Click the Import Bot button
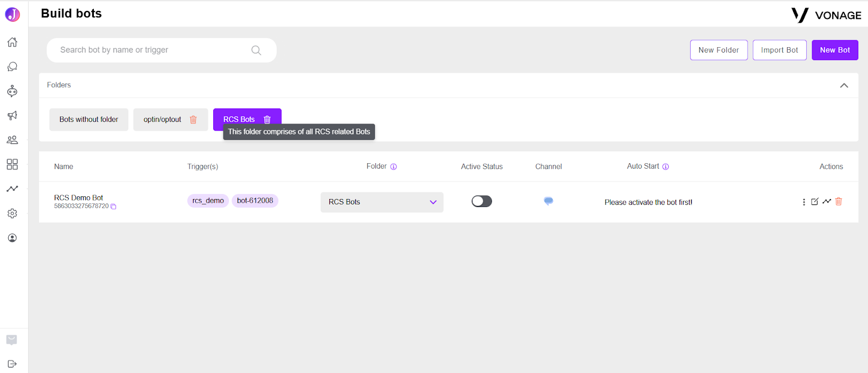 [x=780, y=50]
